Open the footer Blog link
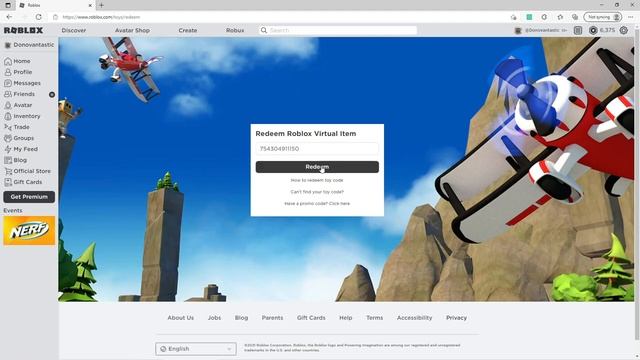The width and height of the screenshot is (640, 360). pos(241,318)
